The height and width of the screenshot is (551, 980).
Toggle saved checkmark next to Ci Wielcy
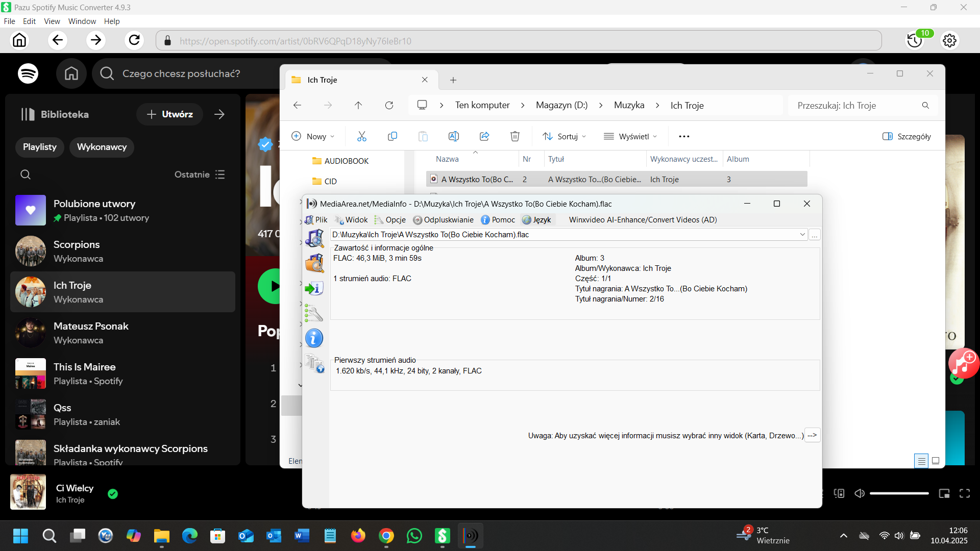(113, 494)
